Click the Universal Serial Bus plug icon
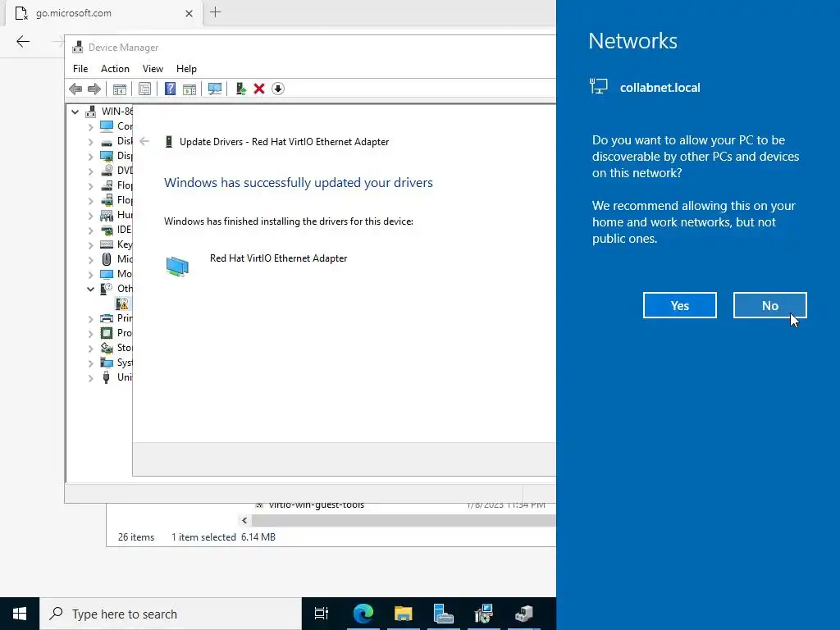 [107, 377]
